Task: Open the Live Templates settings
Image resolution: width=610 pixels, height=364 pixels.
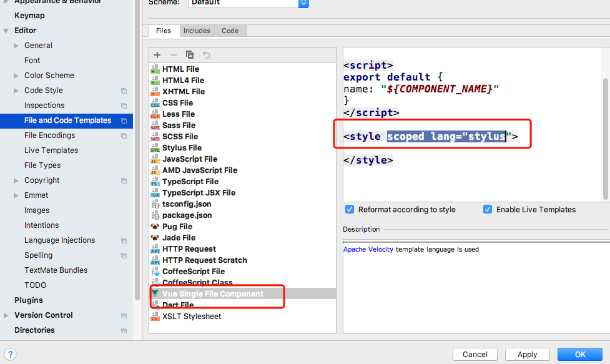Action: (x=51, y=150)
